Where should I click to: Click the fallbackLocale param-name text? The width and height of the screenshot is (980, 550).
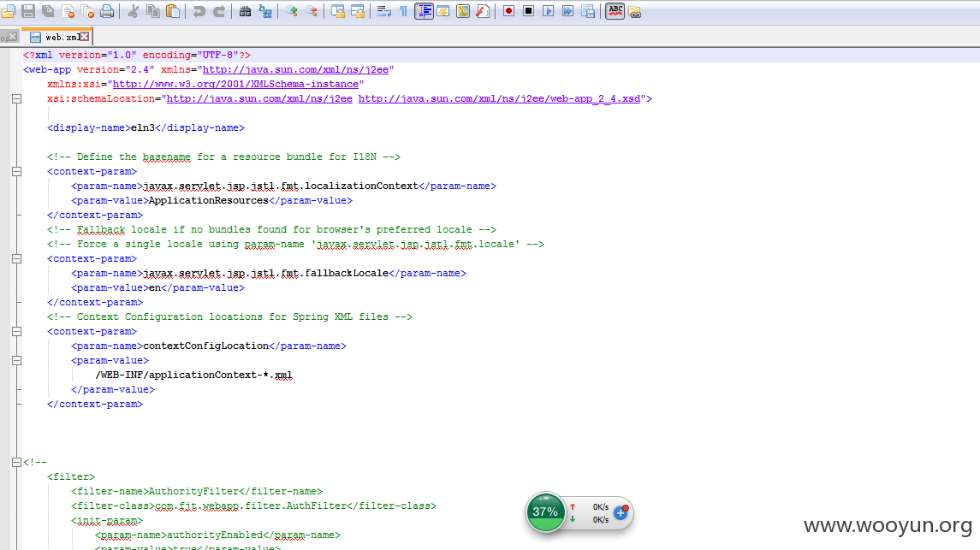(x=265, y=274)
